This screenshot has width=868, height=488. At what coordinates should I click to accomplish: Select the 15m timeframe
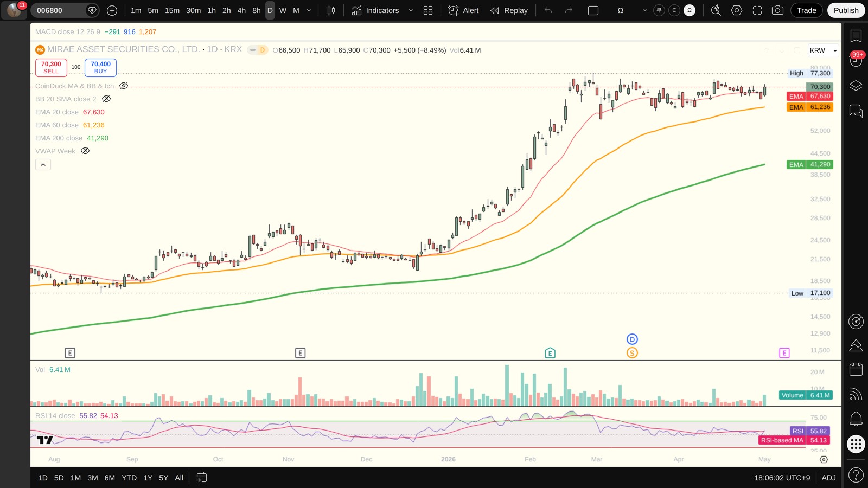pos(172,10)
